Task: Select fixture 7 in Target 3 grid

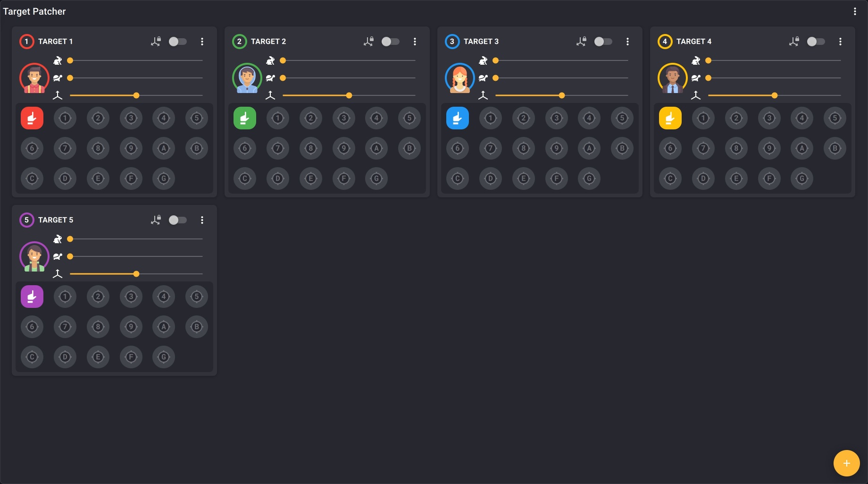Action: [491, 148]
